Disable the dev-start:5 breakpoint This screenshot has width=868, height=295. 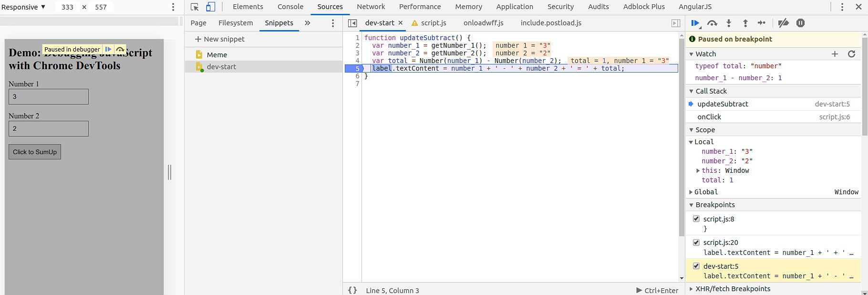696,266
